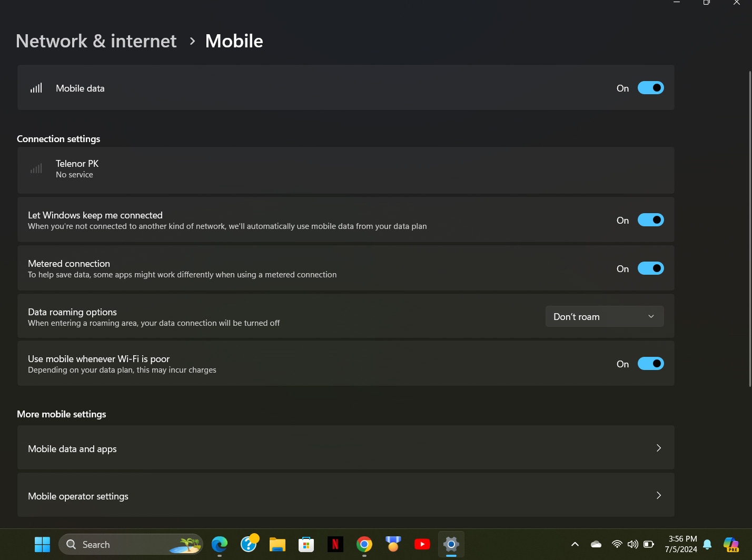Disable Let Windows keep me connected switch
The height and width of the screenshot is (560, 752).
650,220
